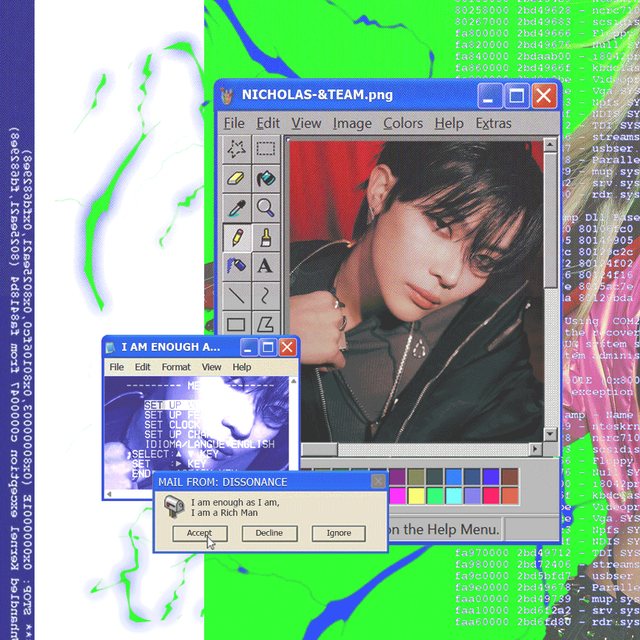Open the Extras menu in Paint

(493, 123)
